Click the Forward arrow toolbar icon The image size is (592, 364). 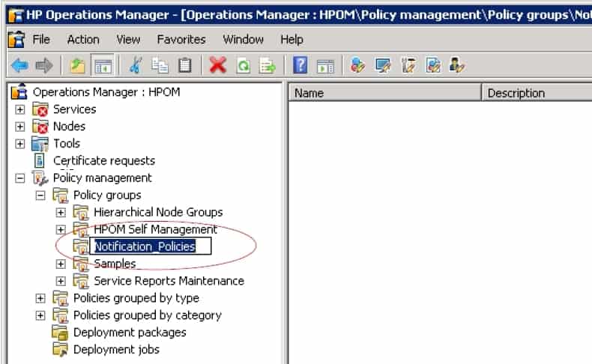(x=44, y=66)
